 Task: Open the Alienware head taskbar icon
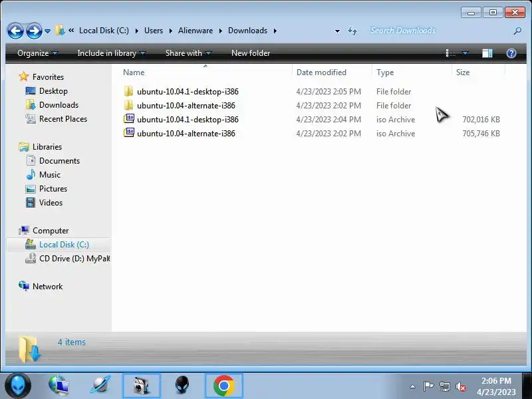tap(182, 386)
